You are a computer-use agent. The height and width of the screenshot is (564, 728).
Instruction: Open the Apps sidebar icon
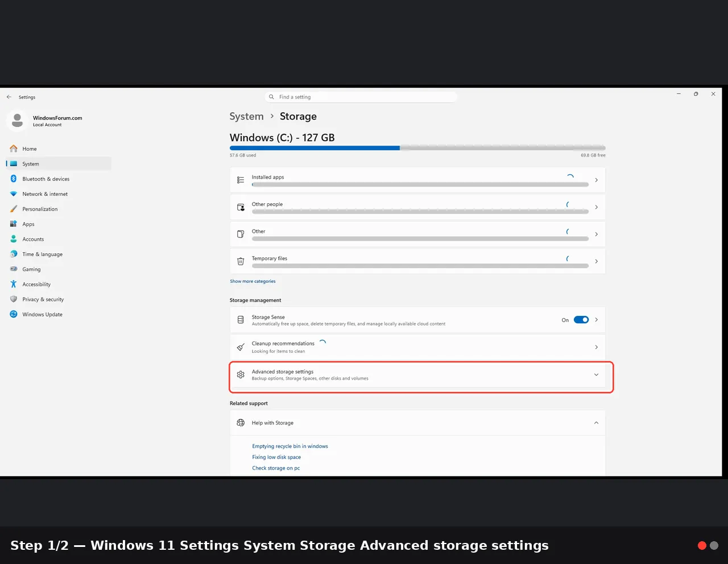pyautogui.click(x=14, y=224)
